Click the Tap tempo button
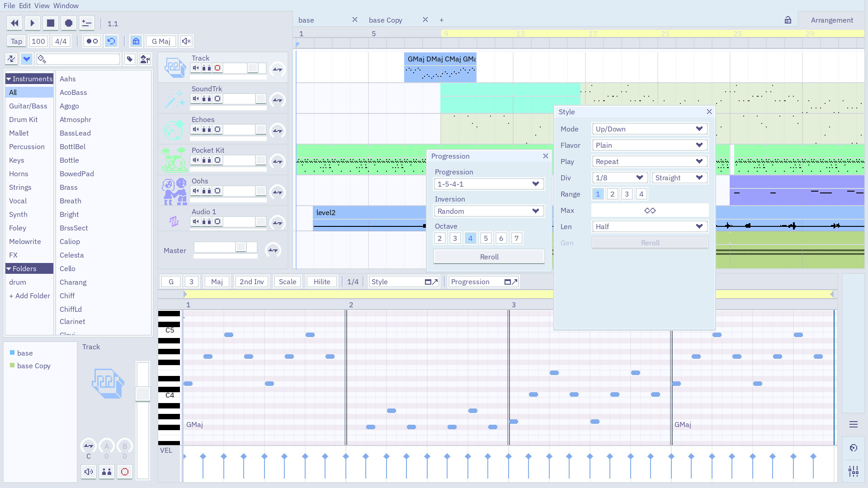The image size is (868, 488). 16,41
